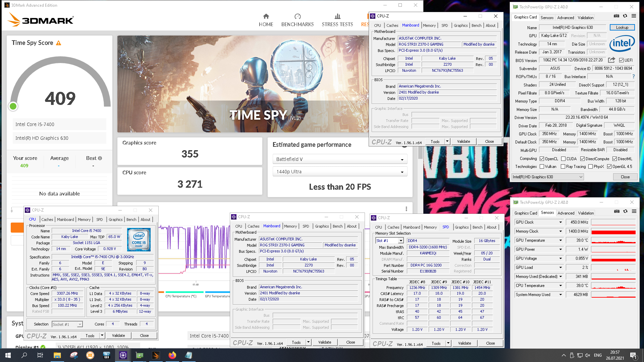Click Validate in the bottom-middle CPU-Z Mainboard window

324,342
